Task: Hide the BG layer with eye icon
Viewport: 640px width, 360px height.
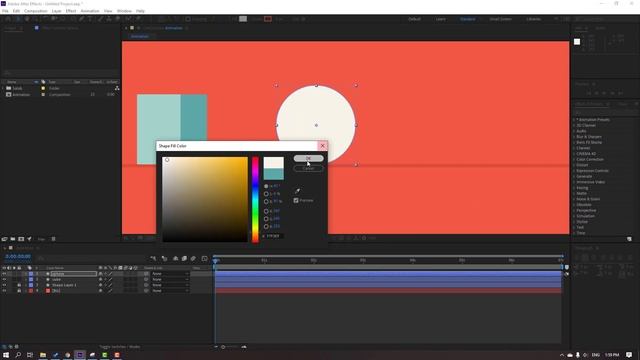Action: 4,291
